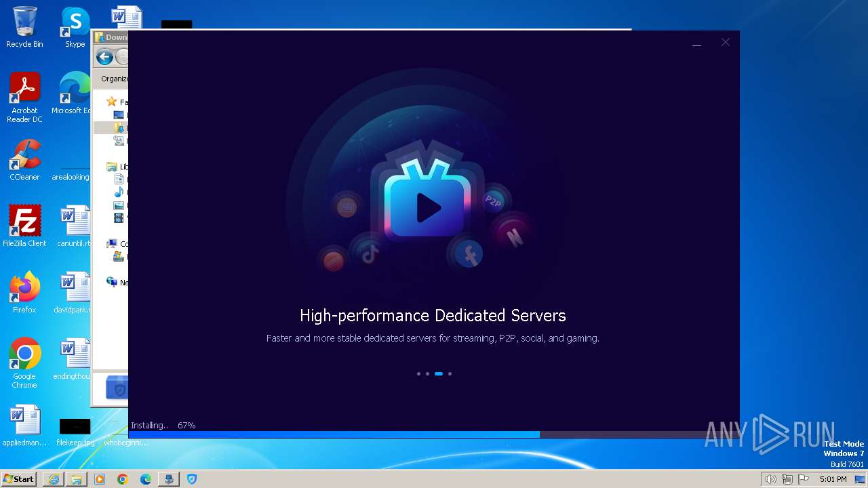Screen dimensions: 868x488
Task: Close the installer window
Action: pyautogui.click(x=726, y=42)
